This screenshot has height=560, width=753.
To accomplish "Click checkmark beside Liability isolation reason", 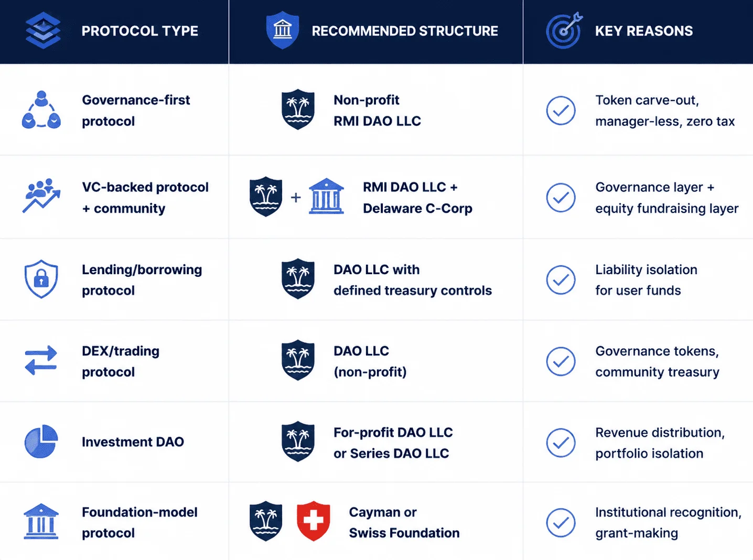I will pos(561,279).
